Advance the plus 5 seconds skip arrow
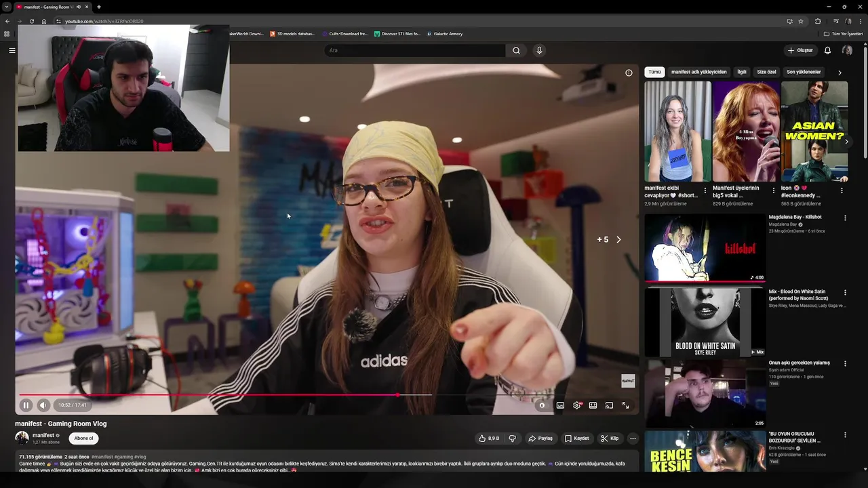The image size is (868, 488). click(x=618, y=239)
